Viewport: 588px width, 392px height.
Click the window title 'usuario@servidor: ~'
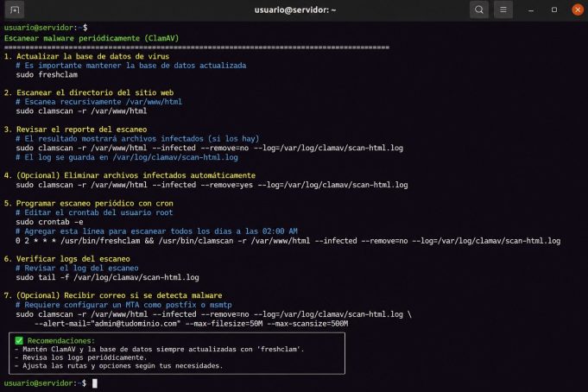point(295,10)
